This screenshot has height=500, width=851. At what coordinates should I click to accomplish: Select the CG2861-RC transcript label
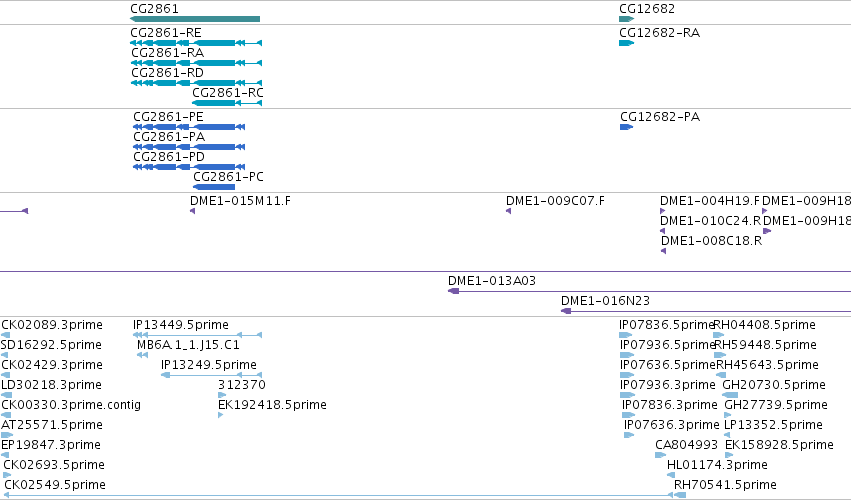pyautogui.click(x=228, y=93)
